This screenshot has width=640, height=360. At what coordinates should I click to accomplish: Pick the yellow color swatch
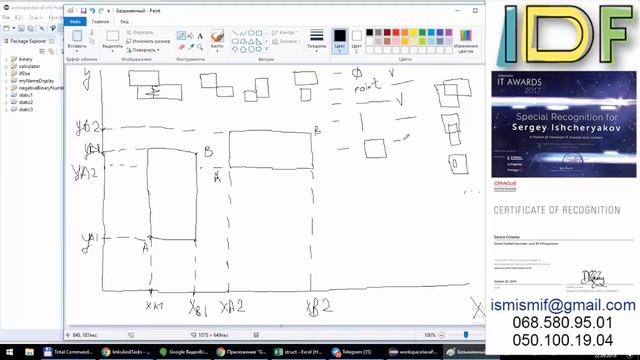click(x=413, y=33)
